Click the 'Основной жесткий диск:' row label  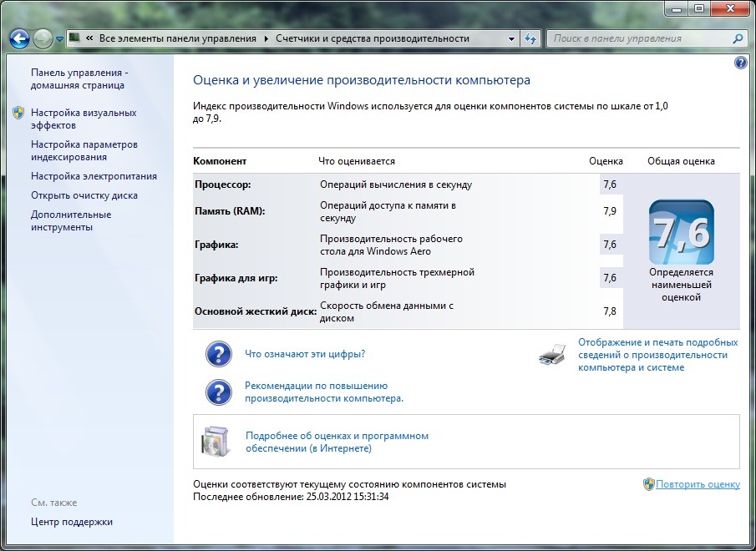[256, 311]
